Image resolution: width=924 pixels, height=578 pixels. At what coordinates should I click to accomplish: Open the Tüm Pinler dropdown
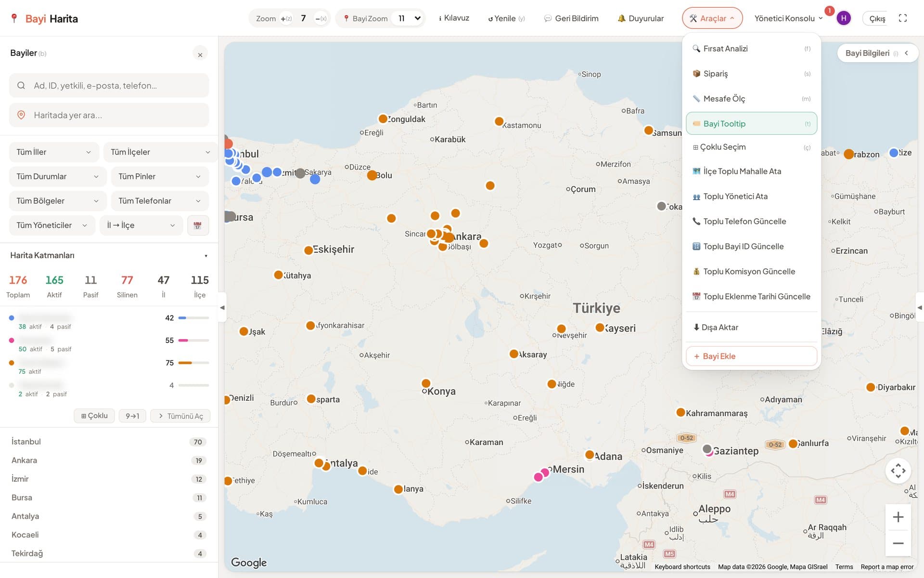[x=160, y=177]
